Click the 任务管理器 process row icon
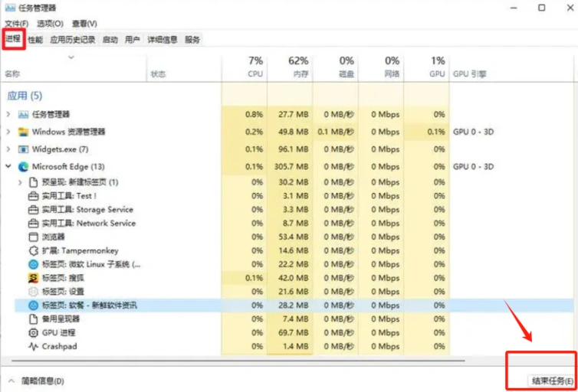Image resolution: width=578 pixels, height=392 pixels. pos(23,115)
